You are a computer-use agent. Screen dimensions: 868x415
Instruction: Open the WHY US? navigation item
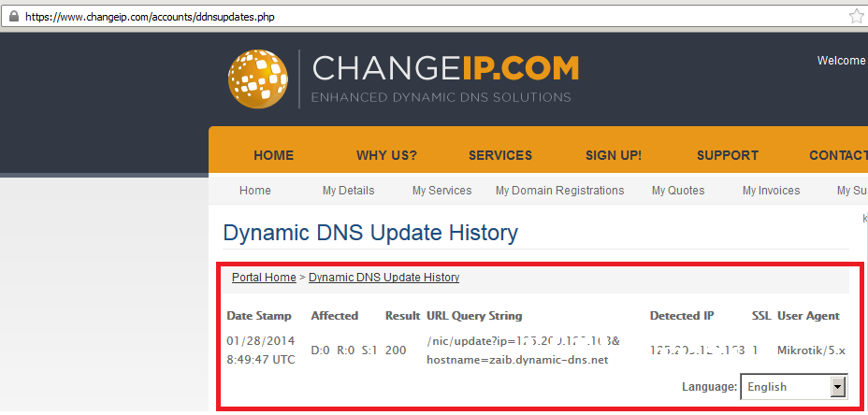click(x=386, y=155)
